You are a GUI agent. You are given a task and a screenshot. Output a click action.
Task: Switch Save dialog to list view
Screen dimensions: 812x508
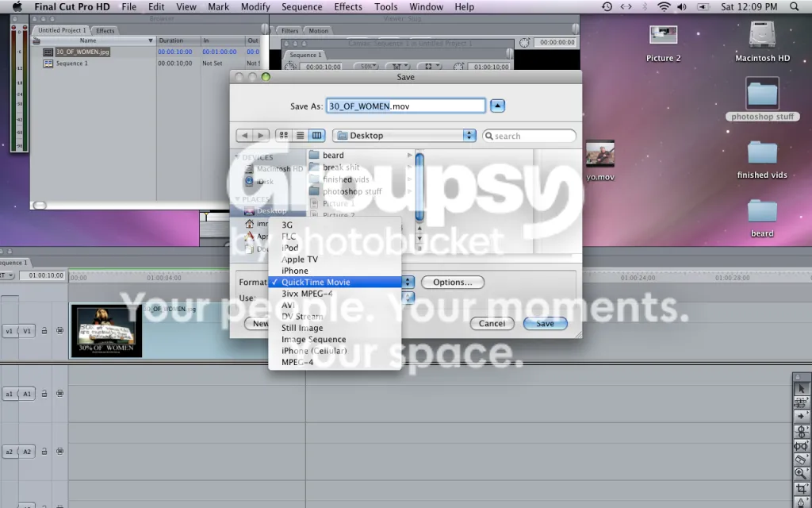[x=300, y=135]
